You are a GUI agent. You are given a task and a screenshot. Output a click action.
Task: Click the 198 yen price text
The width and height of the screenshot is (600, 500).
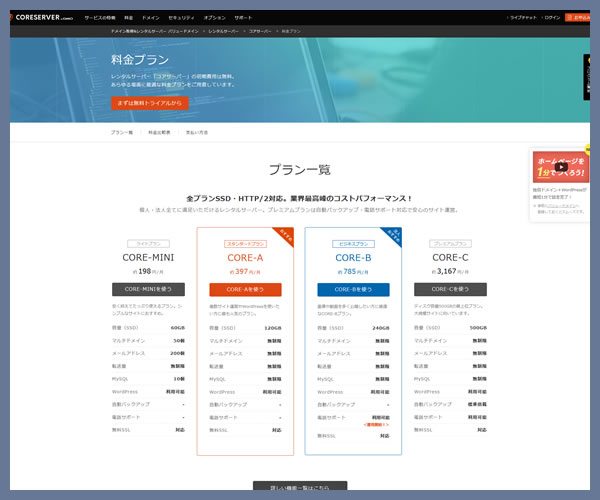pos(148,271)
